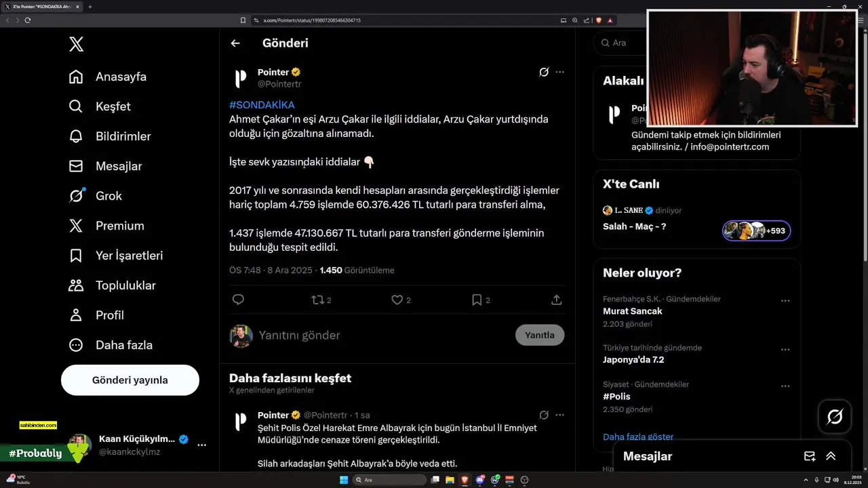The width and height of the screenshot is (868, 488).
Task: Click taskbar Ara search box
Action: tap(390, 480)
